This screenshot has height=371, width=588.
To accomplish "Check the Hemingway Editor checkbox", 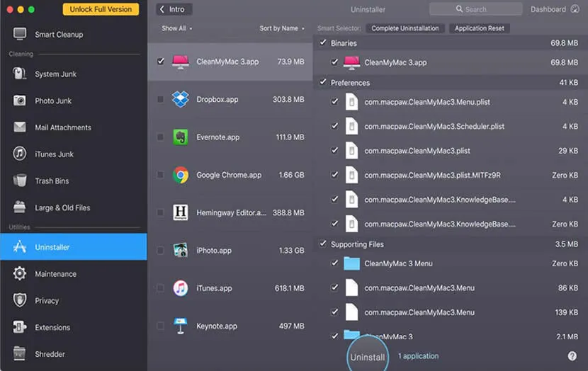I will (x=160, y=212).
